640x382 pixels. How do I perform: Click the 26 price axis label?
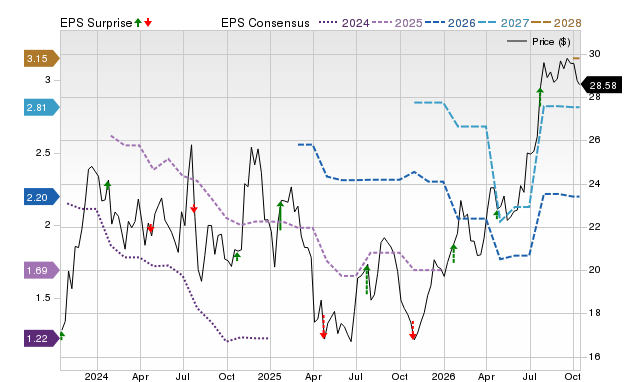pos(594,140)
